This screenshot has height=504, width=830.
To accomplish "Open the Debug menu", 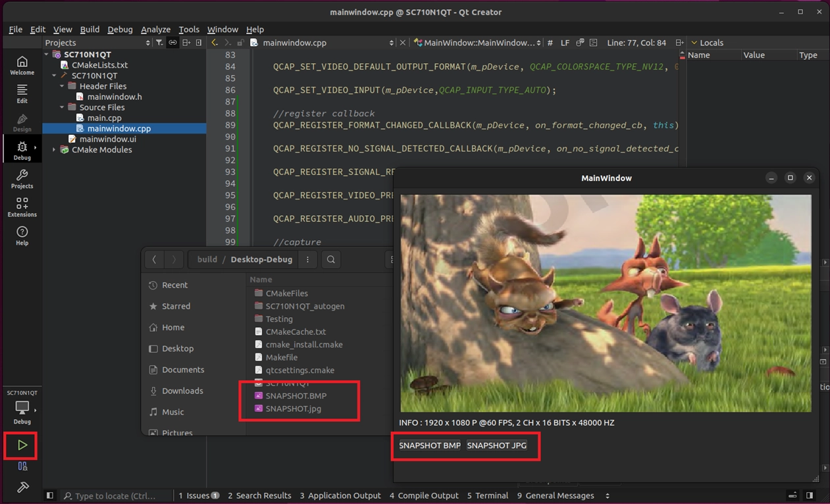I will coord(120,30).
